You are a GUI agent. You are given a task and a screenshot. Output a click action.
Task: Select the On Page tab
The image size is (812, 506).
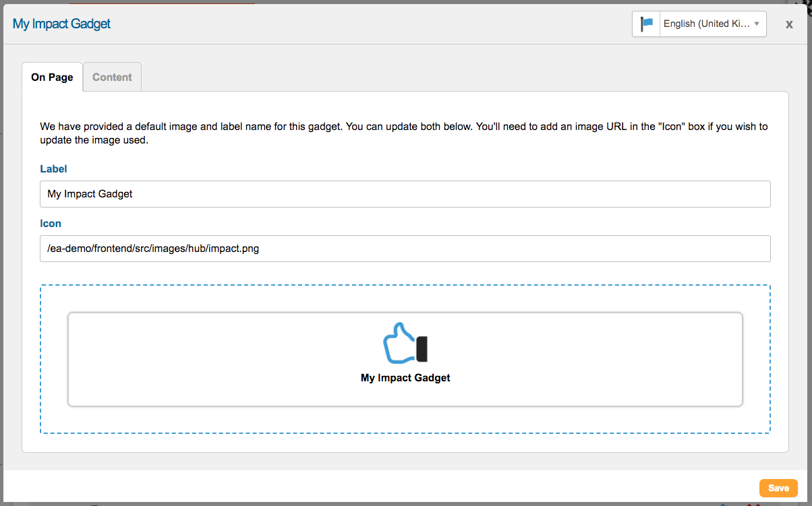[x=52, y=77]
